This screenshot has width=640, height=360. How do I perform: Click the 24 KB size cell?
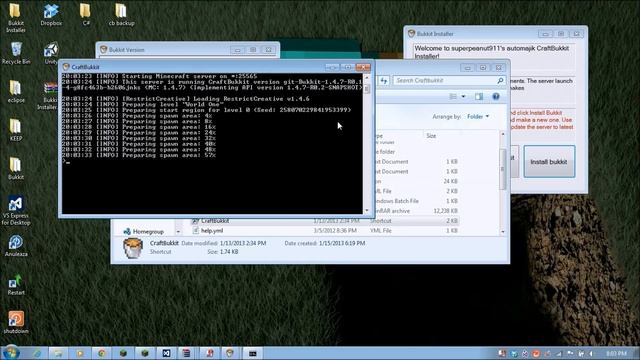coord(451,181)
